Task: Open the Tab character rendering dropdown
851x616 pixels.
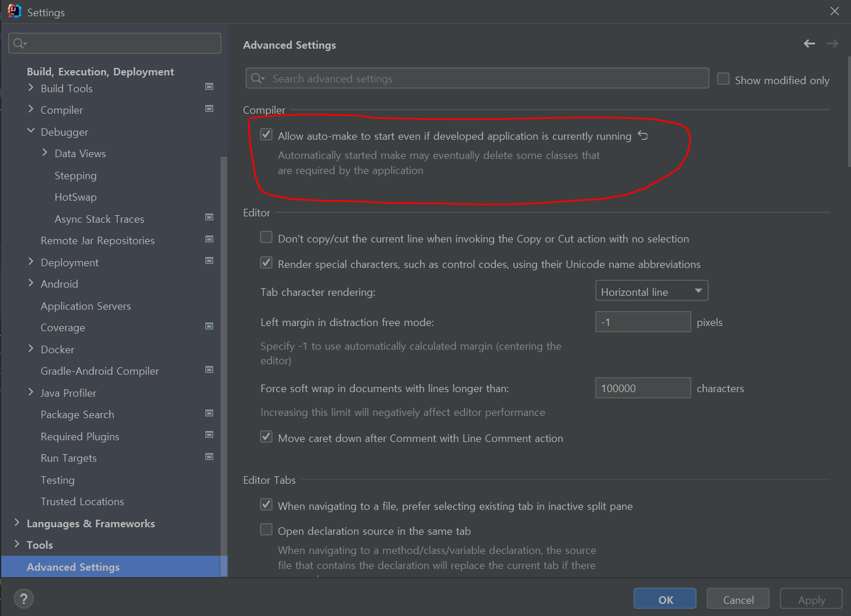Action: pos(651,291)
